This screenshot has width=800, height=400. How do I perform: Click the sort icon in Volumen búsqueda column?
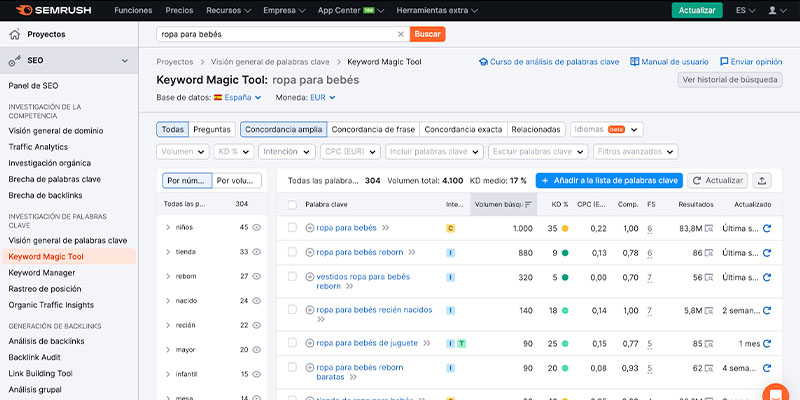(528, 205)
